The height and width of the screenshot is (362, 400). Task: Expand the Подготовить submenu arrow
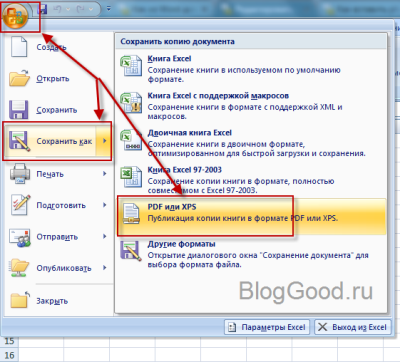pyautogui.click(x=105, y=205)
